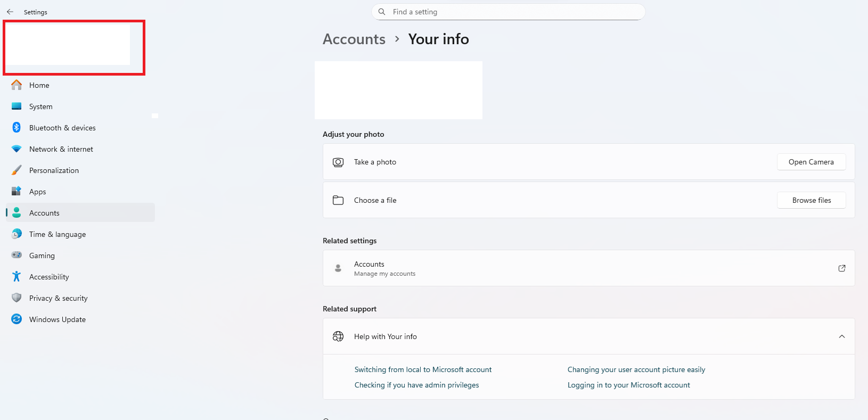This screenshot has height=420, width=868.
Task: Select the Accounts sidebar item
Action: (80, 213)
